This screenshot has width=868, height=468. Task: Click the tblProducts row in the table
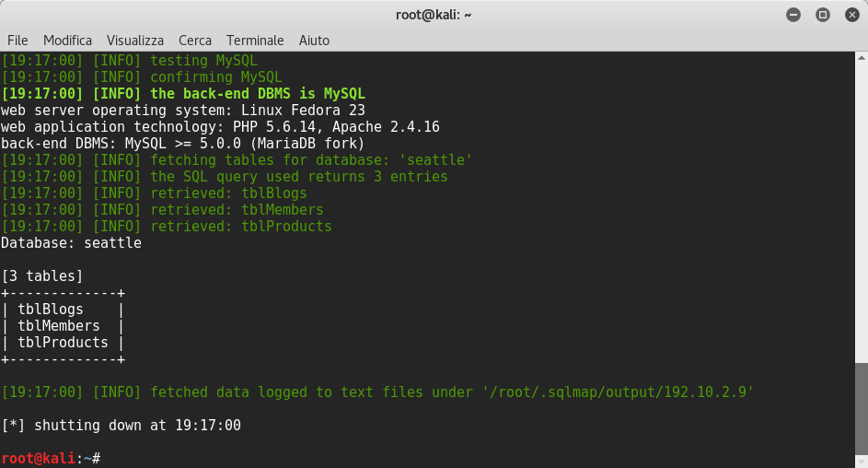pyautogui.click(x=64, y=343)
